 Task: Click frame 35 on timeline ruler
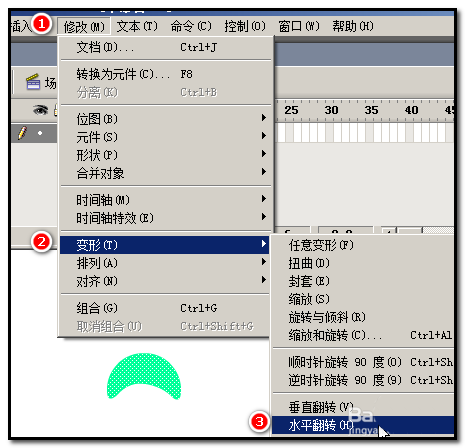[371, 110]
